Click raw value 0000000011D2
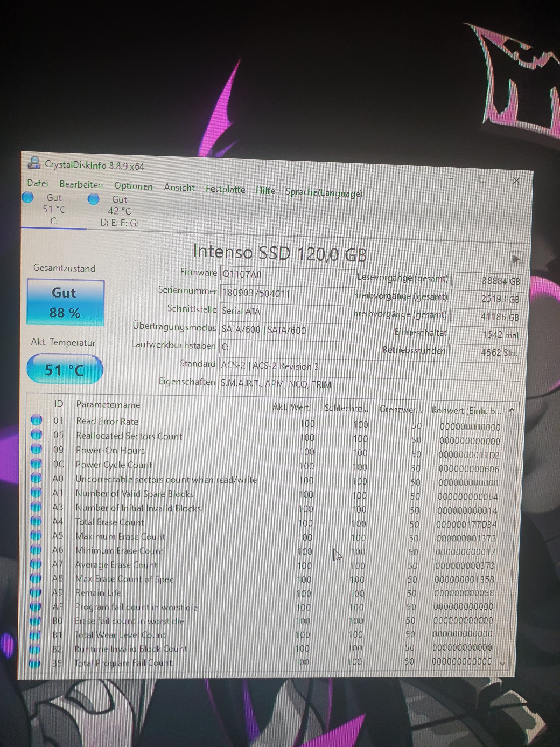 tap(468, 455)
